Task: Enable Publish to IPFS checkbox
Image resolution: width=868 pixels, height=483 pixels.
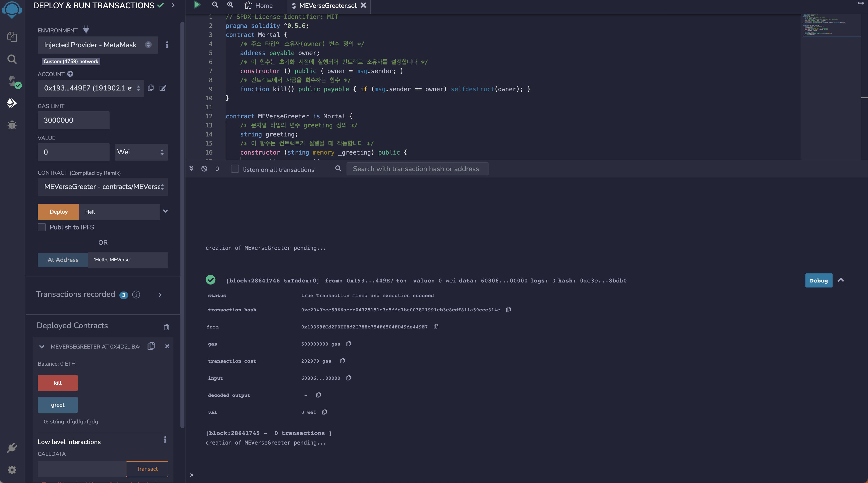Action: point(42,227)
